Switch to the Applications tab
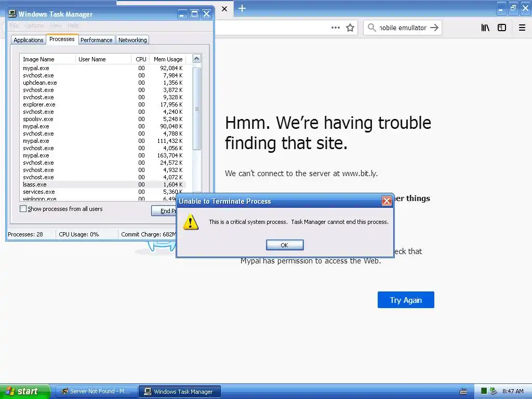Viewport: 532px width, 399px height. 29,40
